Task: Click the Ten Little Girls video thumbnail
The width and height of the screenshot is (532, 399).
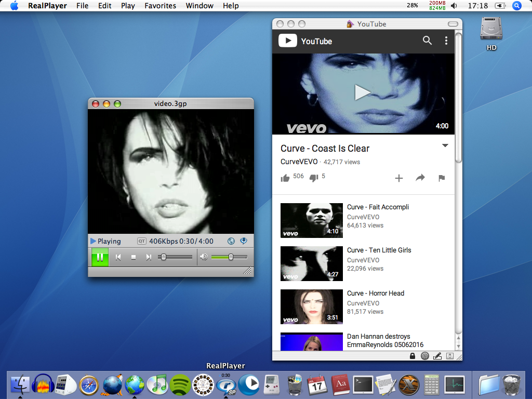Action: (312, 263)
